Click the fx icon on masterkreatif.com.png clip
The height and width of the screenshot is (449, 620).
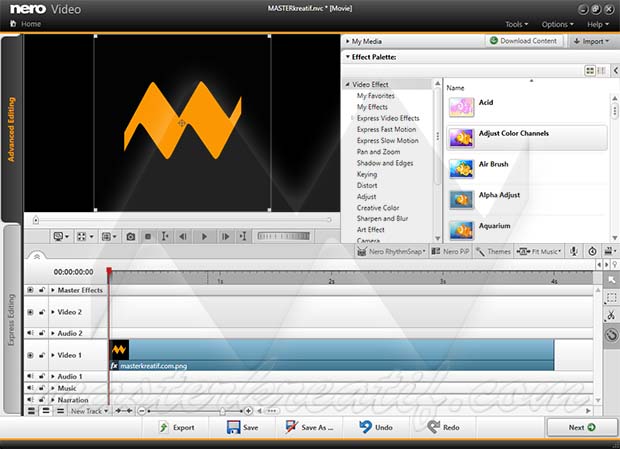[114, 366]
